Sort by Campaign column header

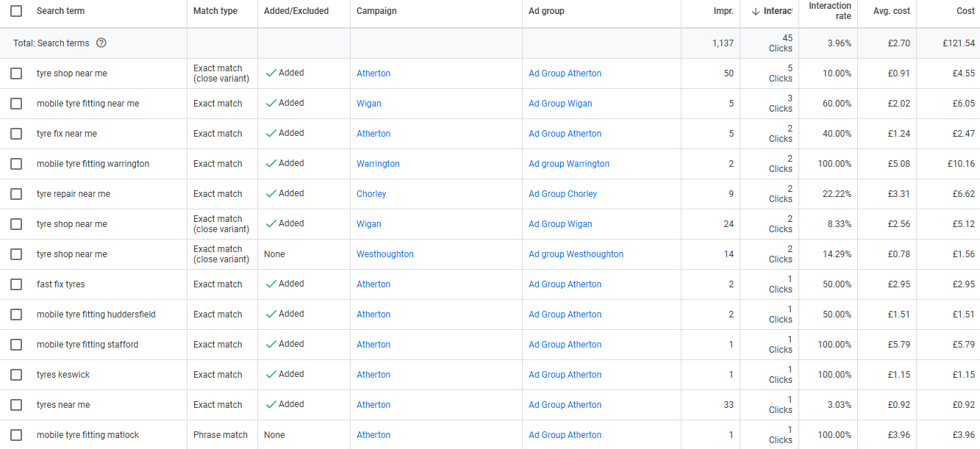[x=376, y=11]
